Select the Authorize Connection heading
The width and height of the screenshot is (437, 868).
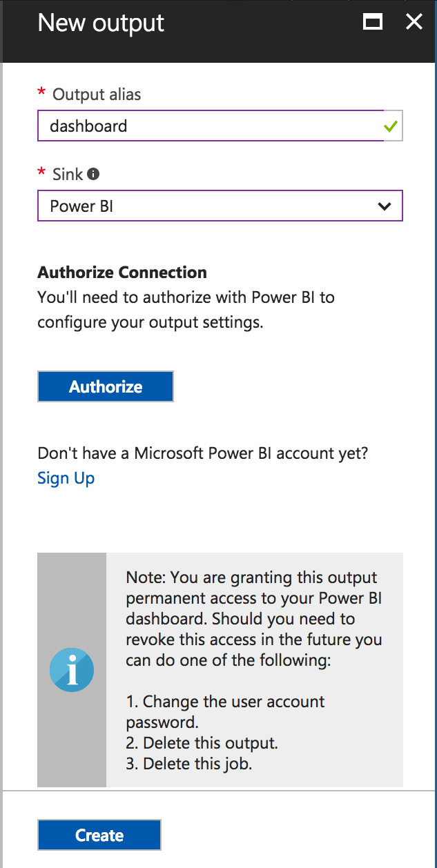[122, 272]
